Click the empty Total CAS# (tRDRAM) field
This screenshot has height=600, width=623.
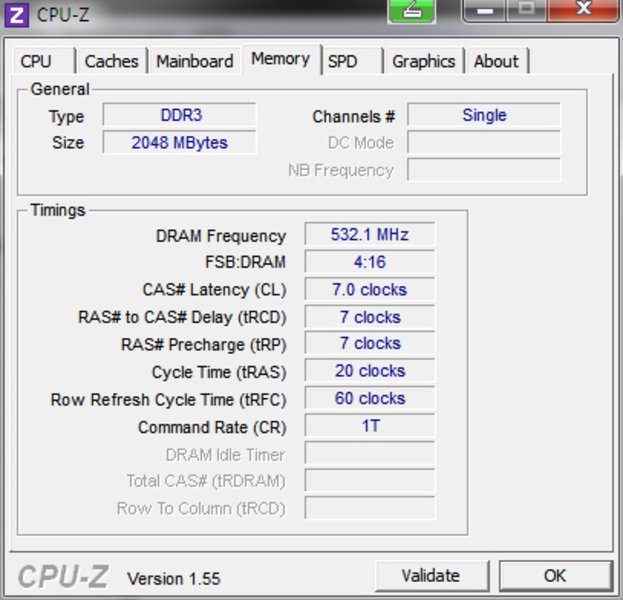(x=370, y=481)
